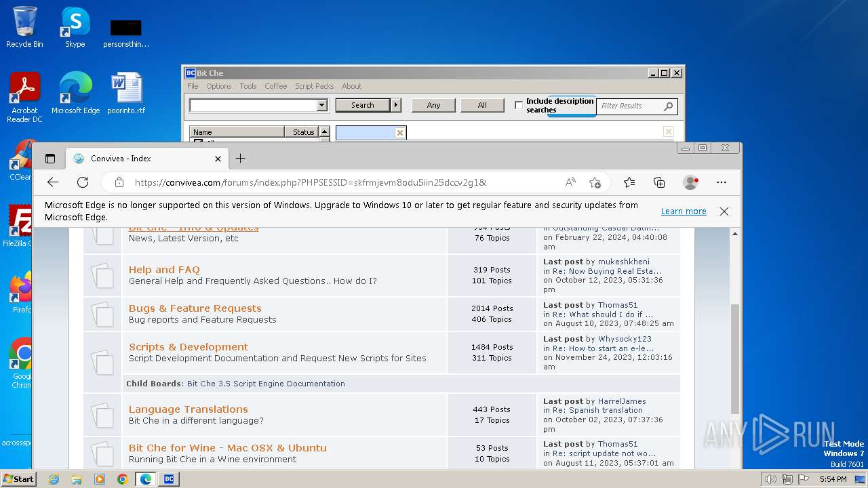Open Scripts & Development board
Viewport: 868px width, 488px height.
click(x=189, y=347)
